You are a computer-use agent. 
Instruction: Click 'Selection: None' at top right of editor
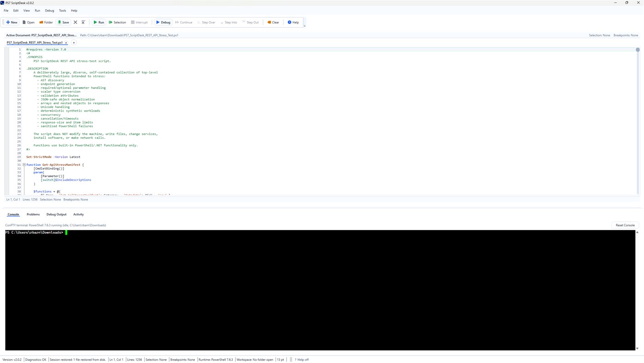pyautogui.click(x=599, y=35)
